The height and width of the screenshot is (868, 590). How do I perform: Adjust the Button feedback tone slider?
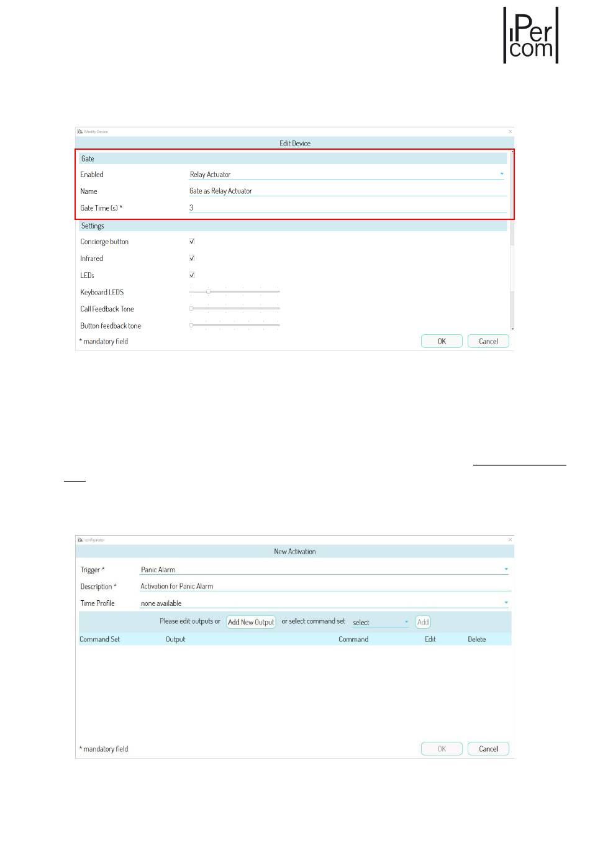(x=235, y=325)
